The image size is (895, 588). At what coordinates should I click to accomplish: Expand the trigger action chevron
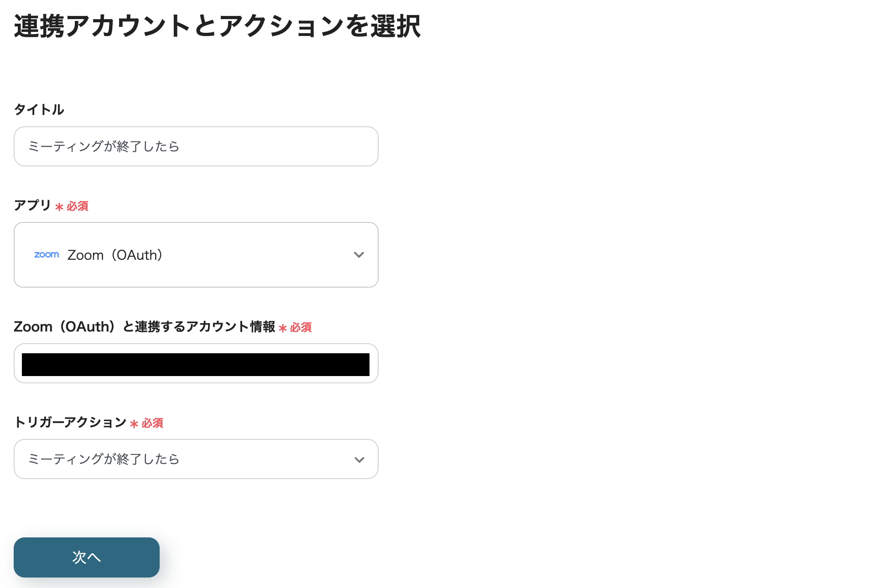coord(359,459)
